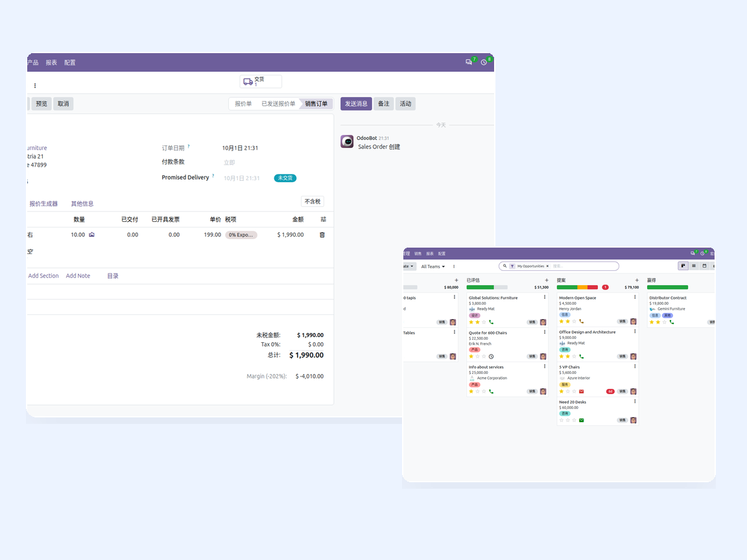Open the email activity on 5 VP Chairs card
747x560 pixels.
pos(581,391)
